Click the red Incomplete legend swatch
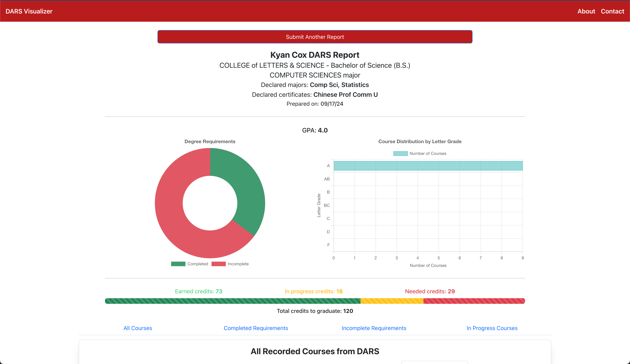The image size is (630, 364). click(219, 264)
